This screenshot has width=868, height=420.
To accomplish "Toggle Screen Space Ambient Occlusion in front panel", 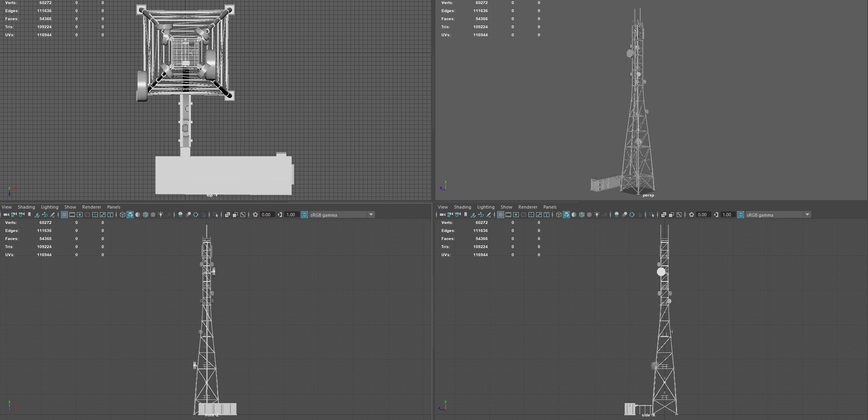I will coord(180,215).
